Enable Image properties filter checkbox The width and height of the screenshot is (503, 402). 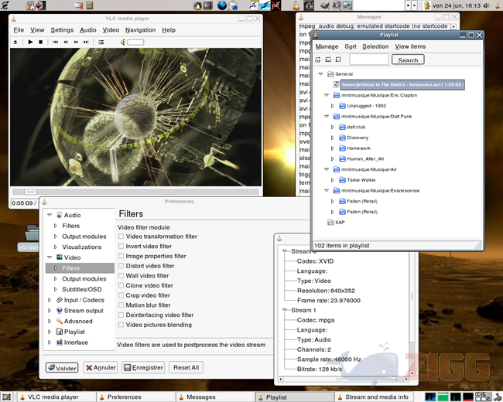(121, 256)
